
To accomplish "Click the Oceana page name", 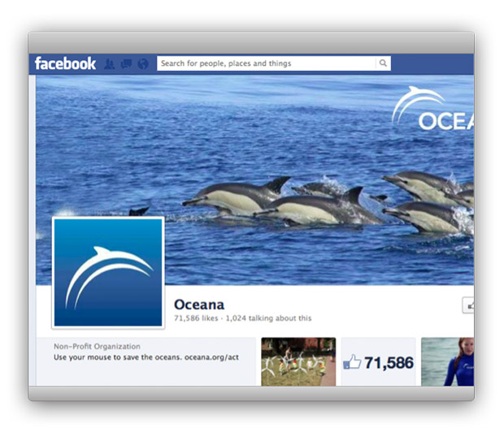I will coord(199,305).
